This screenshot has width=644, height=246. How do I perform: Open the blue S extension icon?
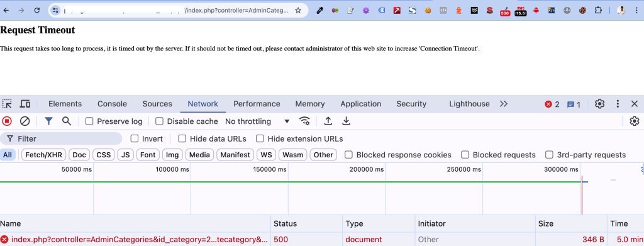(413, 11)
